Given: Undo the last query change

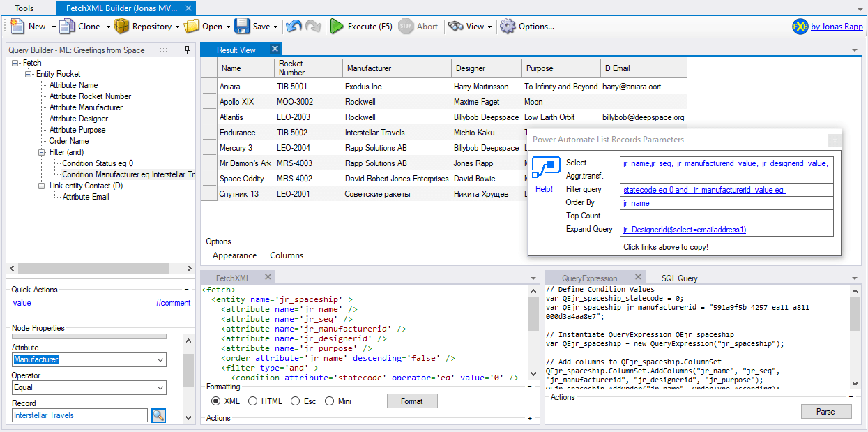Looking at the screenshot, I should coord(294,26).
